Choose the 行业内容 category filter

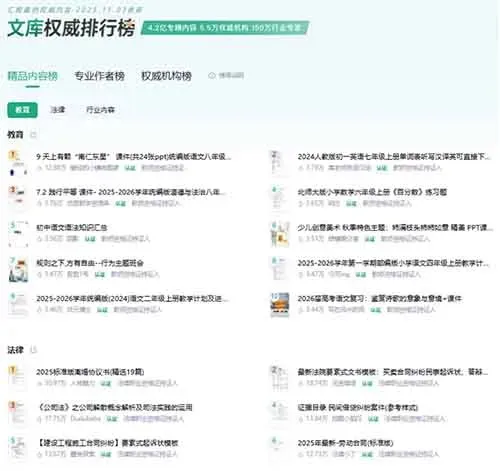coord(100,110)
